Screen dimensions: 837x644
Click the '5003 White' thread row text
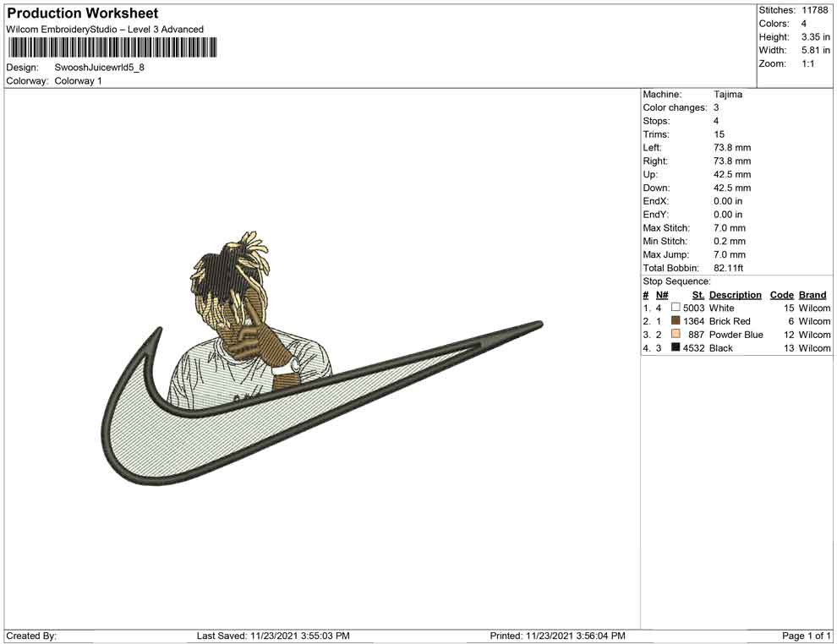coord(708,308)
